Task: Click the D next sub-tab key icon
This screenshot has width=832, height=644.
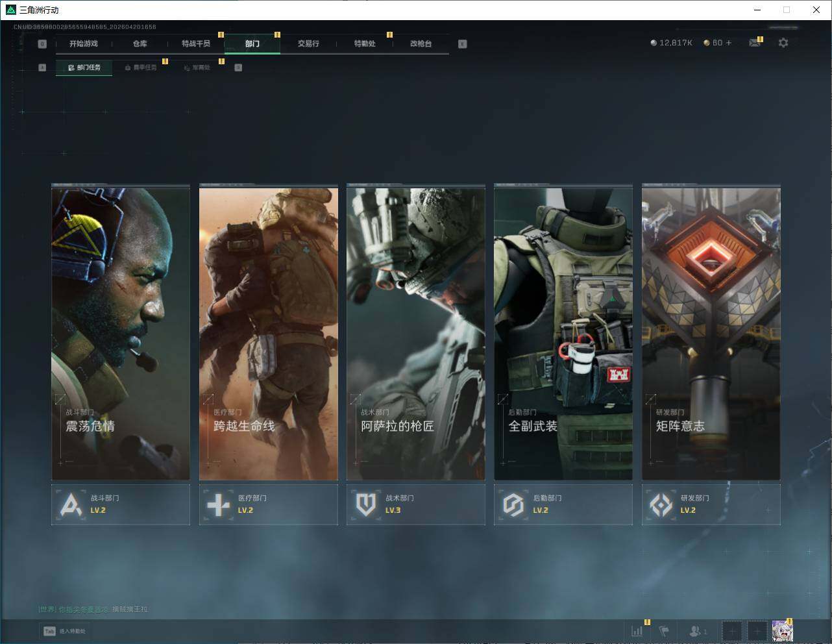Action: coord(238,68)
